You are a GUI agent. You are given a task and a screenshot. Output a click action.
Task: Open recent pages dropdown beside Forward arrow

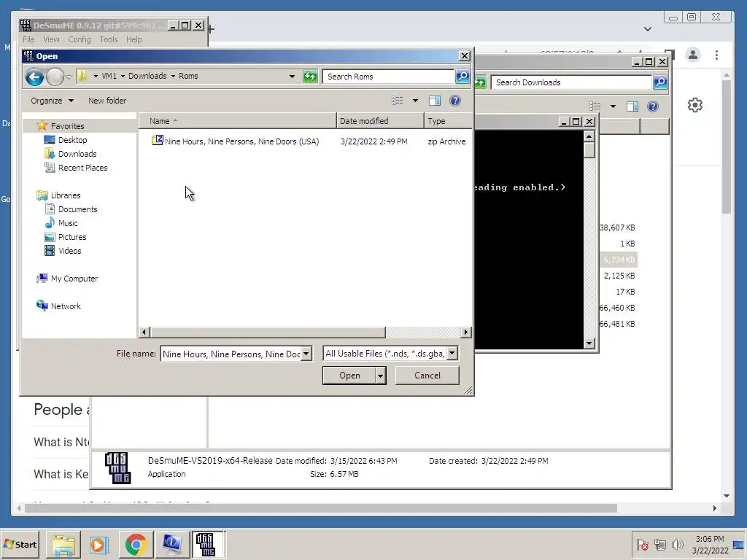click(x=69, y=77)
